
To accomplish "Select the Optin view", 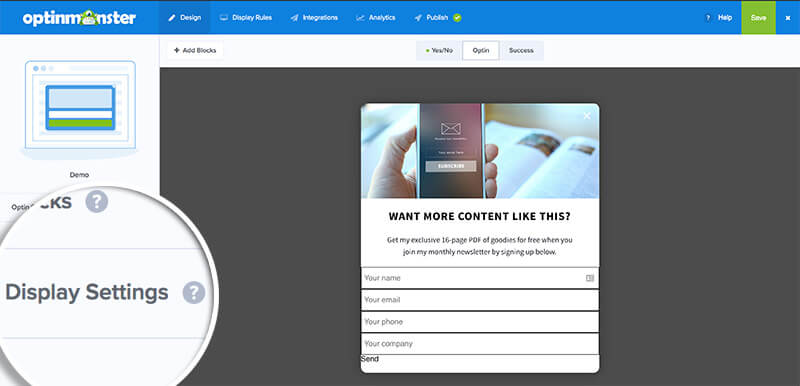I will coord(481,50).
